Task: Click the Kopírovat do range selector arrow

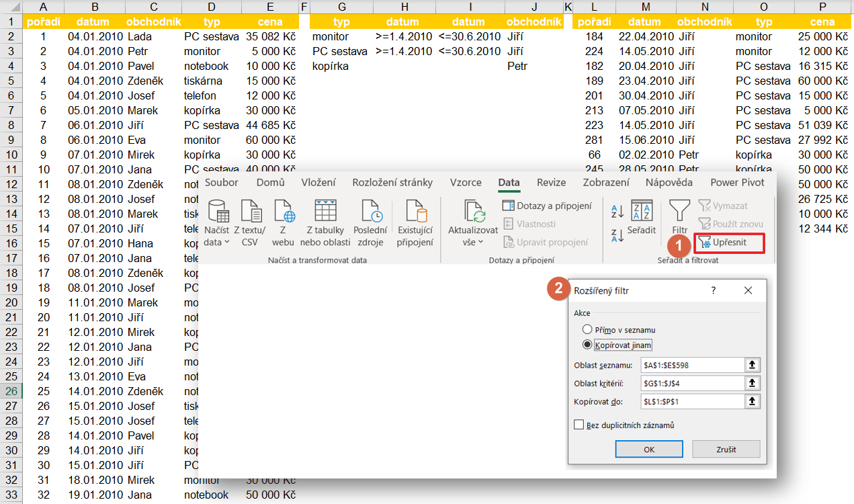Action: pyautogui.click(x=753, y=401)
